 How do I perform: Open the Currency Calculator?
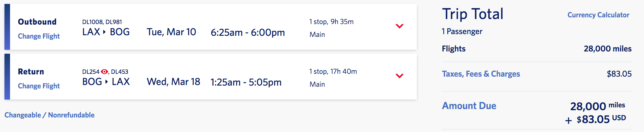[x=598, y=15]
